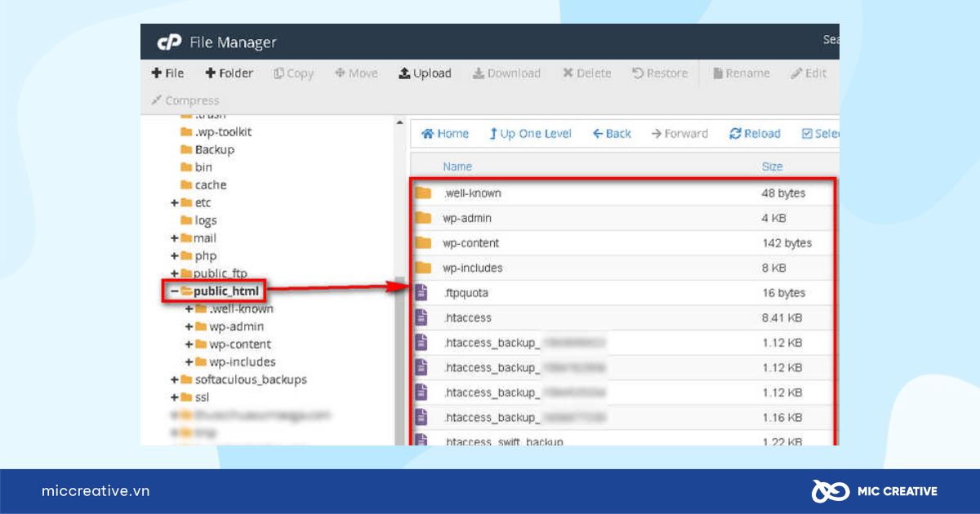Reload the file listing
Viewport: 980px width, 514px height.
(755, 134)
